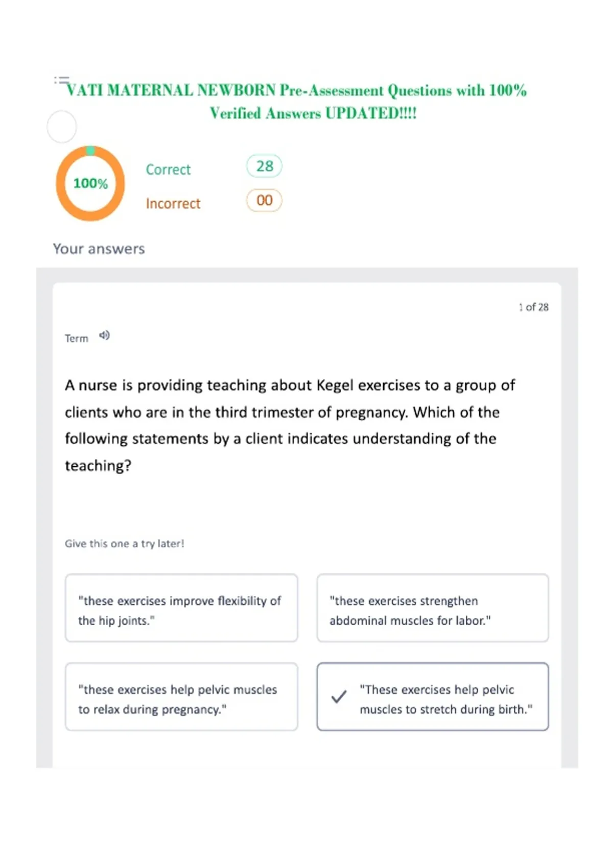Click the 1 of 28 question counter
The width and height of the screenshot is (613, 868).
(534, 307)
